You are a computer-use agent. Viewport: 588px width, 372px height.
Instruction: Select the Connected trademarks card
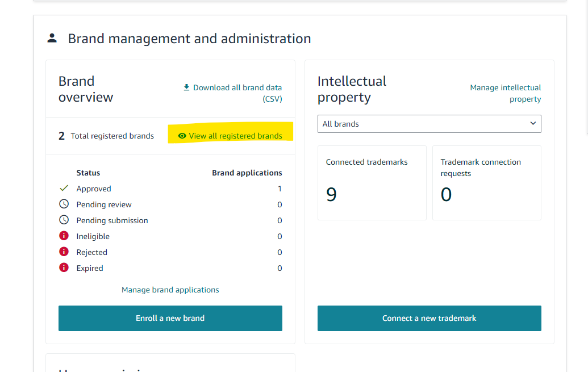pyautogui.click(x=372, y=182)
